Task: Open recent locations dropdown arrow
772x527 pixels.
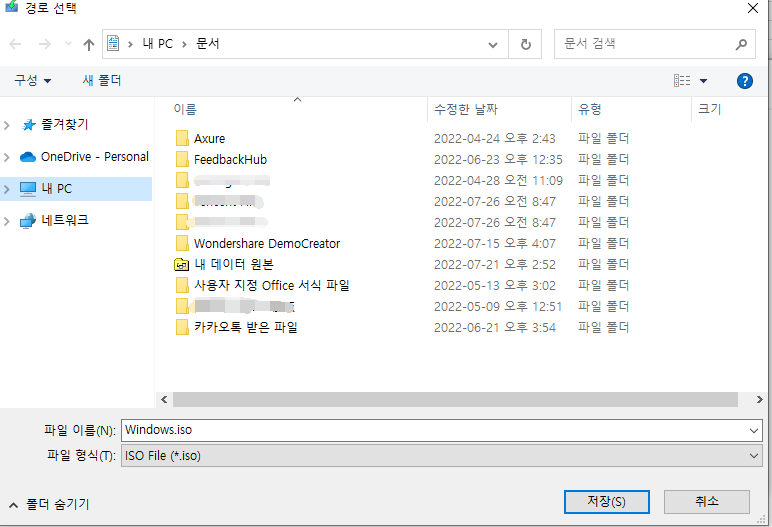Action: [68, 44]
